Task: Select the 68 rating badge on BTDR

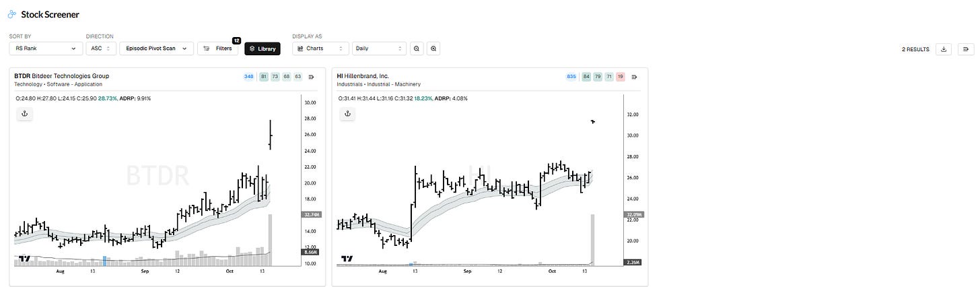Action: [x=287, y=77]
